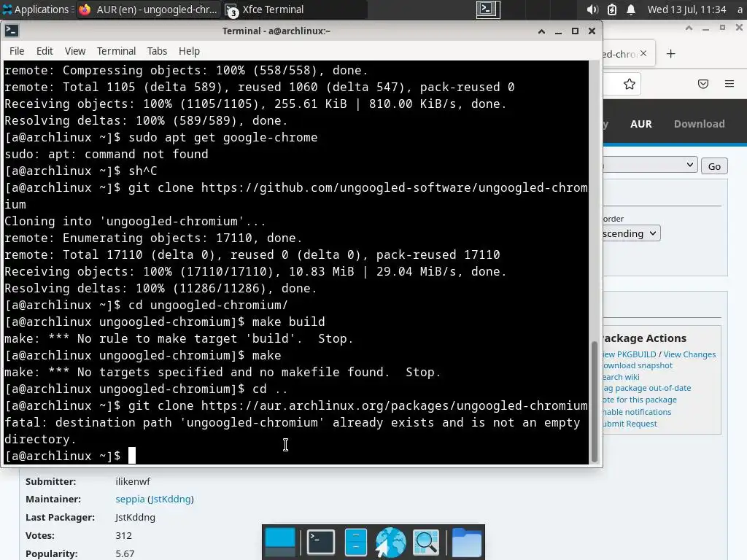The height and width of the screenshot is (560, 747).
Task: Click Vote for this package link
Action: (640, 400)
